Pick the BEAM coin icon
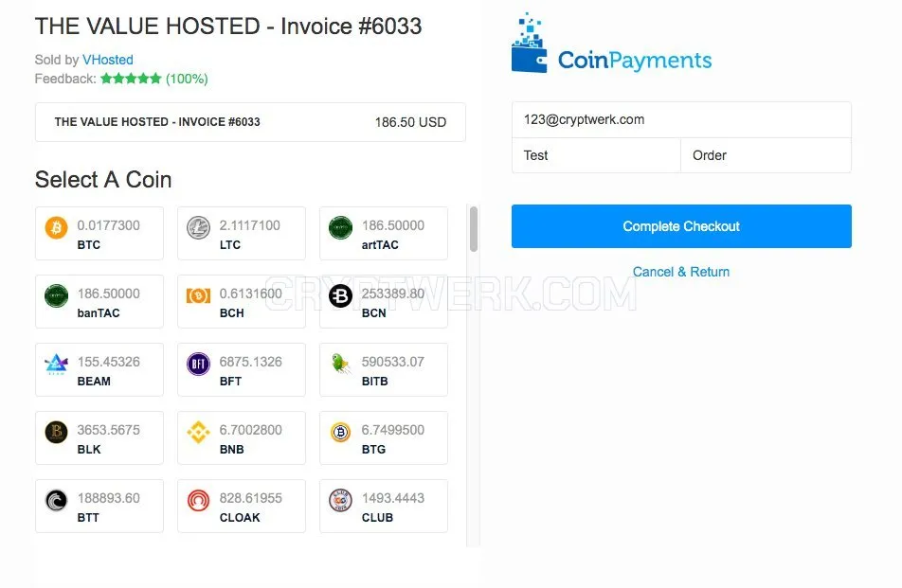 [x=57, y=365]
